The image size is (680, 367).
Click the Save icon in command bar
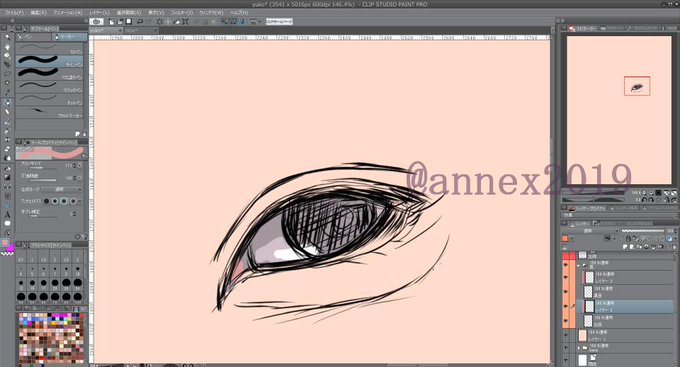(128, 21)
